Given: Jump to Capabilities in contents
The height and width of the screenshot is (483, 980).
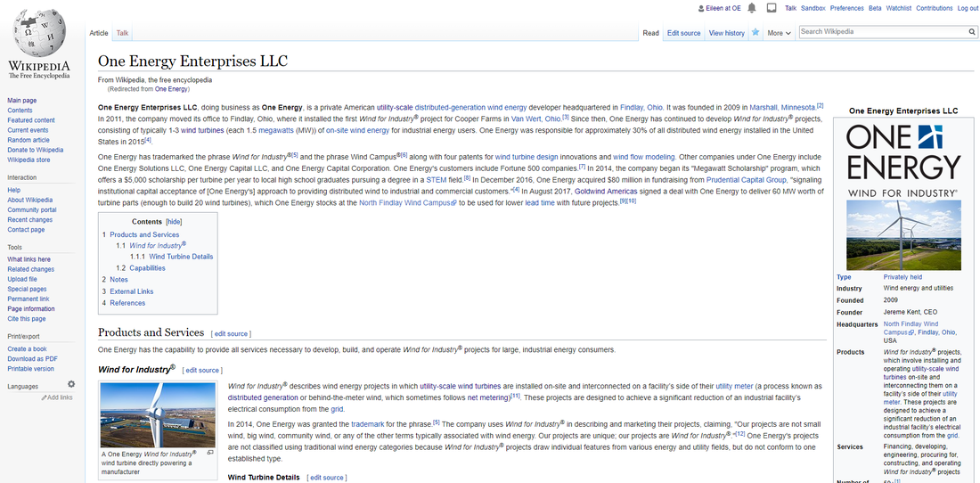Looking at the screenshot, I should click(148, 268).
